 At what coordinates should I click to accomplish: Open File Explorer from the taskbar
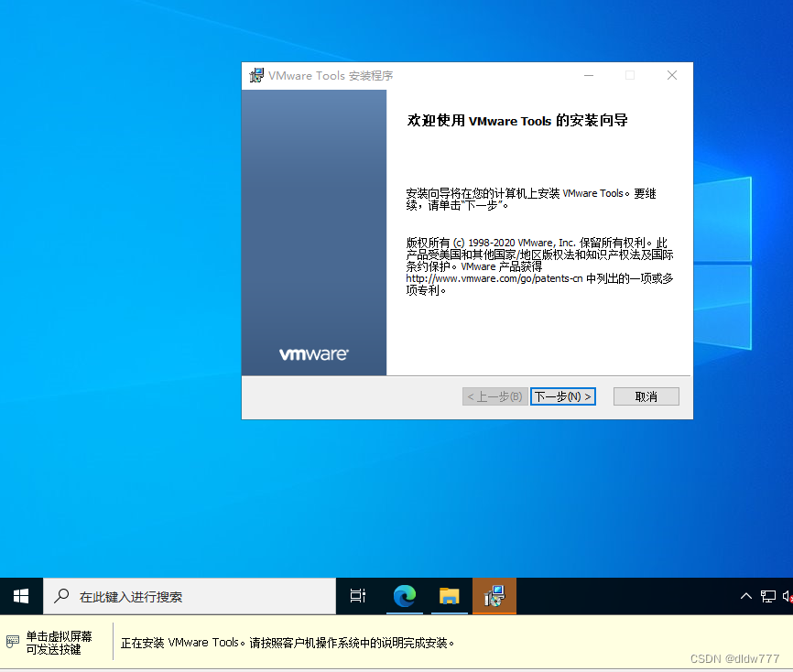(449, 596)
